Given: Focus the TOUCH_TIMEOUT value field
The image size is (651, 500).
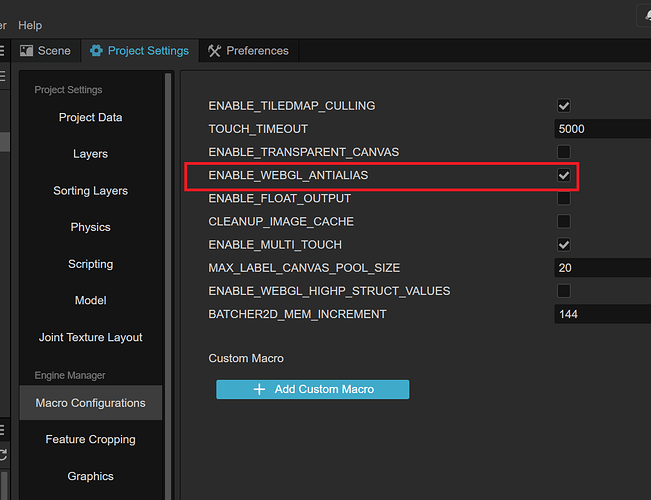Looking at the screenshot, I should point(602,129).
